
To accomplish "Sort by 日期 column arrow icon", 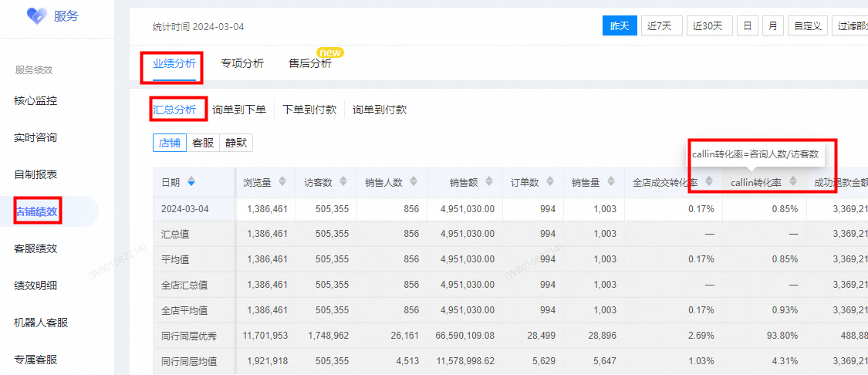I will (191, 181).
